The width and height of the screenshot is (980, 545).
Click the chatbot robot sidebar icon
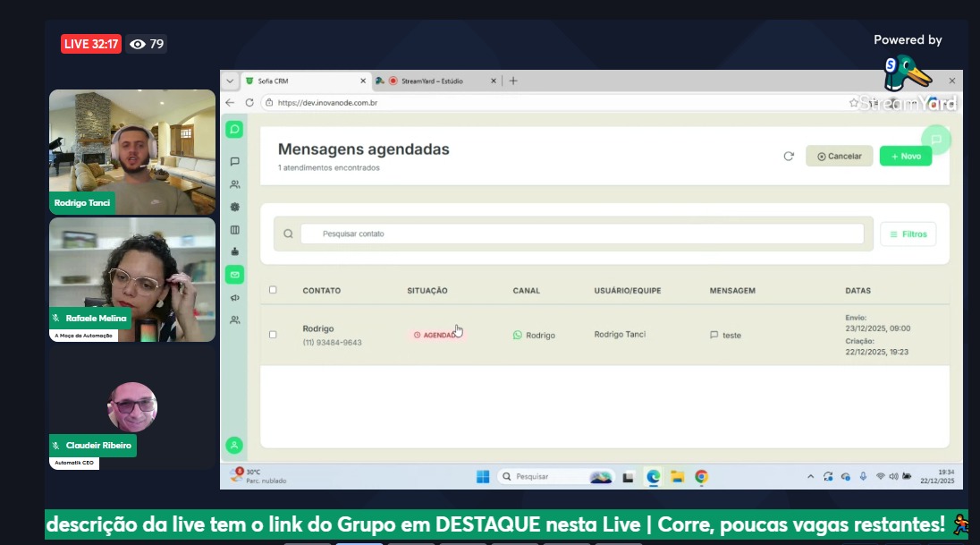tap(235, 251)
